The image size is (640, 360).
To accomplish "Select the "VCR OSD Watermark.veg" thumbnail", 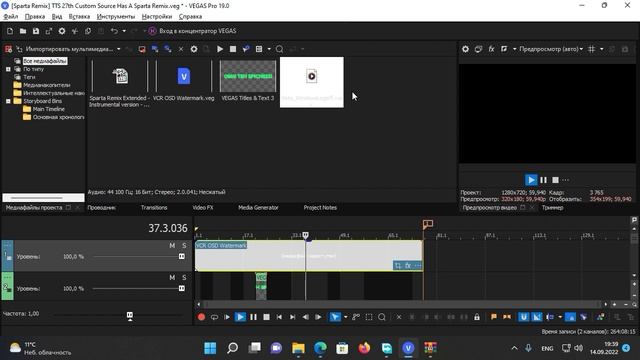I will [184, 76].
